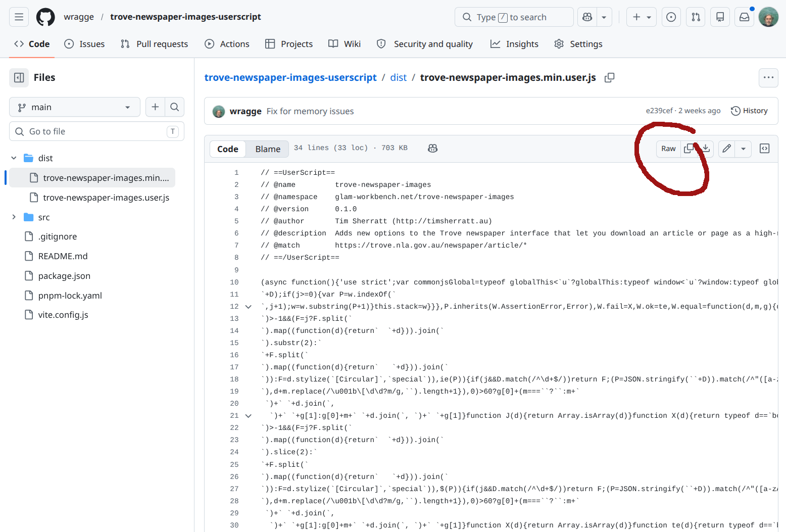Ask Copilot about this file
Image resolution: width=786 pixels, height=532 pixels.
[x=433, y=148]
